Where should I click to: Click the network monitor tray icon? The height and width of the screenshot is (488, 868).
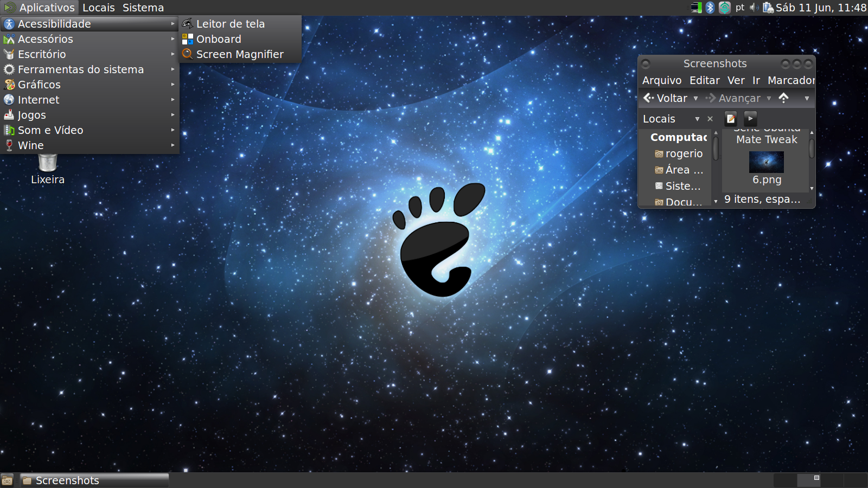point(697,8)
